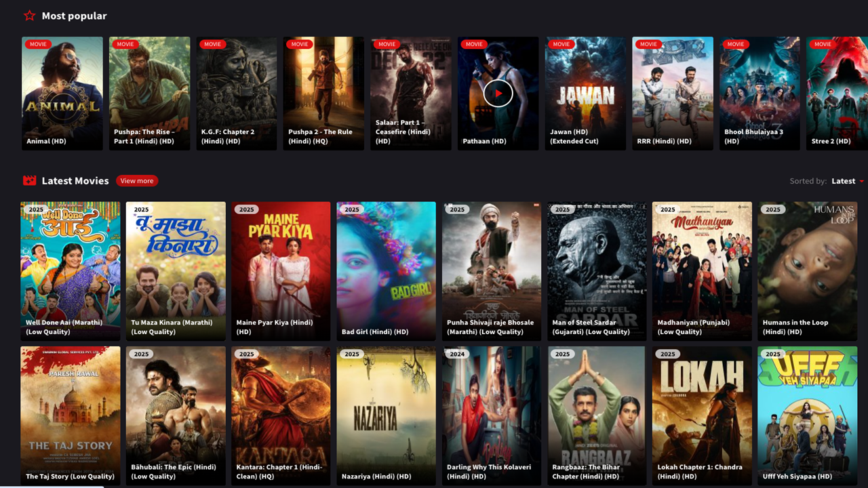
Task: Select the Humans in the Loop title
Action: pos(795,327)
